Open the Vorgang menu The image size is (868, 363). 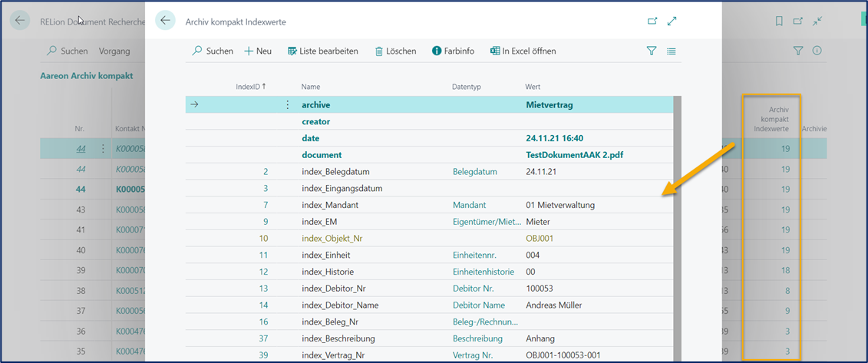114,51
